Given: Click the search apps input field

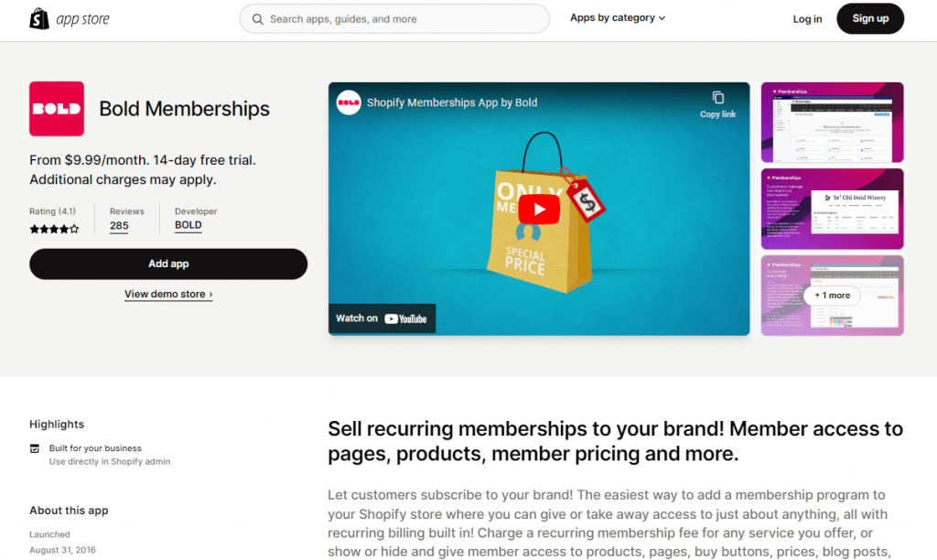Looking at the screenshot, I should (393, 18).
